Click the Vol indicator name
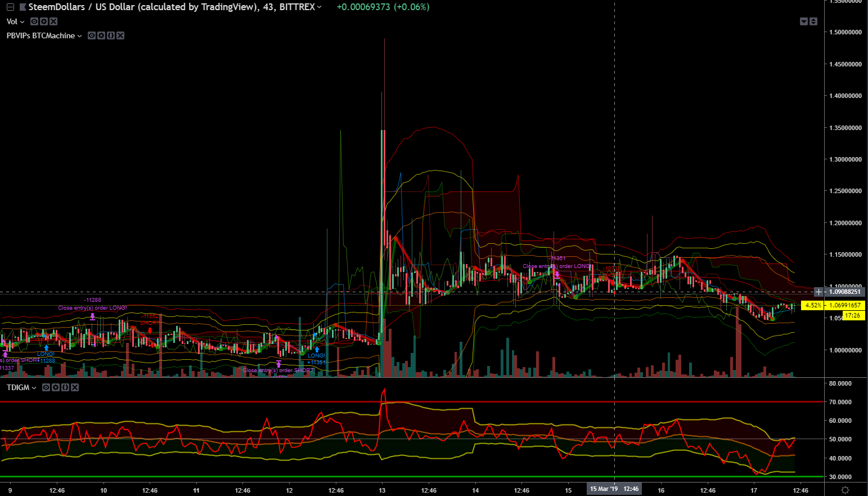Image resolution: width=868 pixels, height=496 pixels. (x=12, y=21)
